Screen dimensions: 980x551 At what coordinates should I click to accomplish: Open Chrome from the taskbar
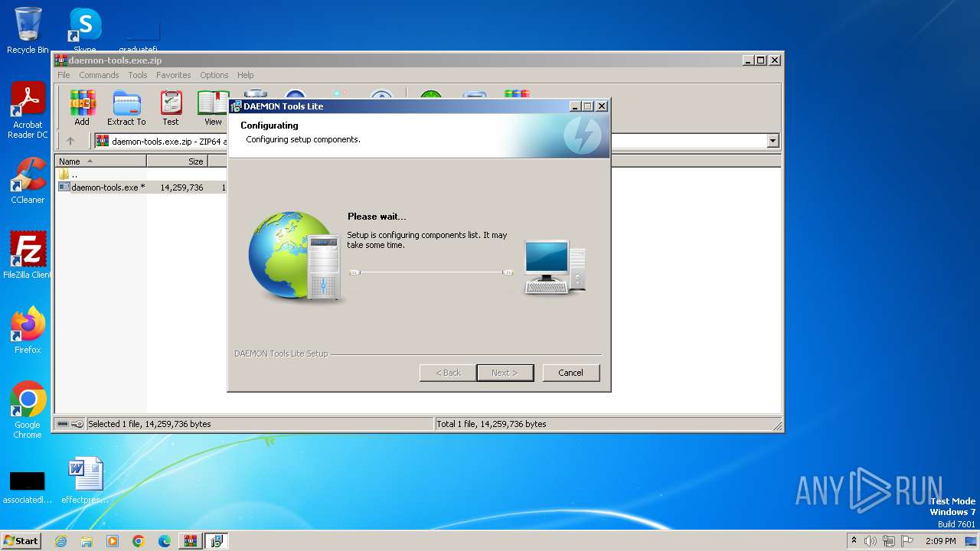[139, 541]
